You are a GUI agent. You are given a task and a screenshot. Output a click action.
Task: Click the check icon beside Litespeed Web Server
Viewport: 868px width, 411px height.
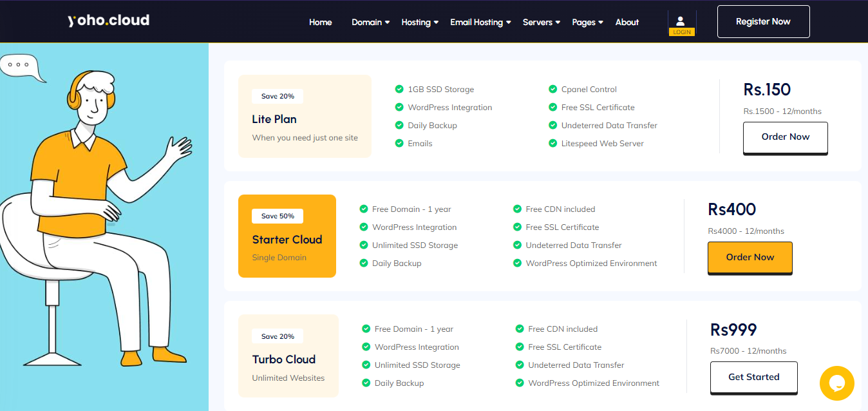click(x=552, y=144)
